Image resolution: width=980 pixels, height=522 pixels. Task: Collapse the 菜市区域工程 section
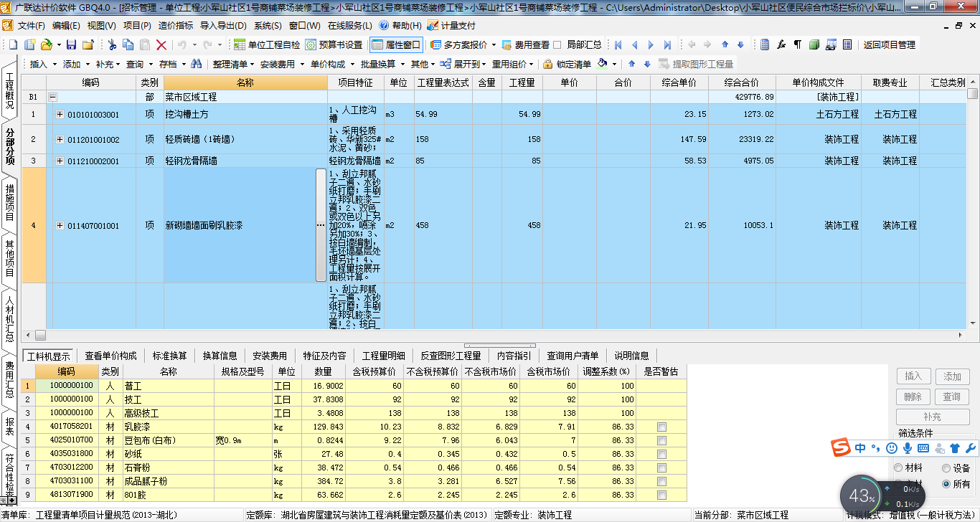(52, 96)
